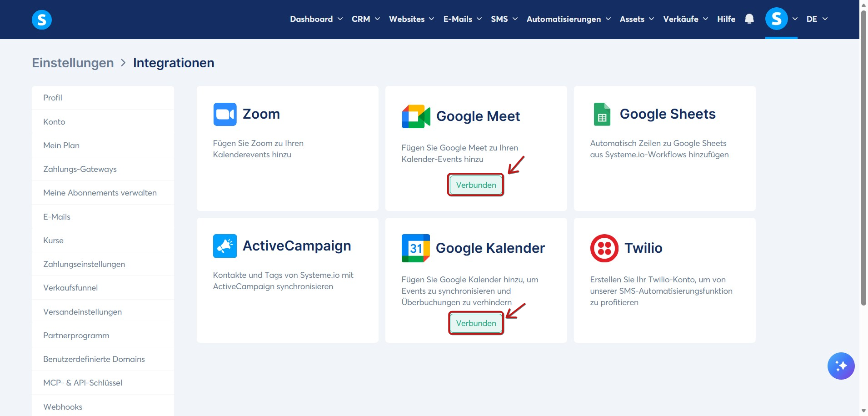This screenshot has width=868, height=416.
Task: Open MCP- & API-Schlüssel settings
Action: [103, 383]
